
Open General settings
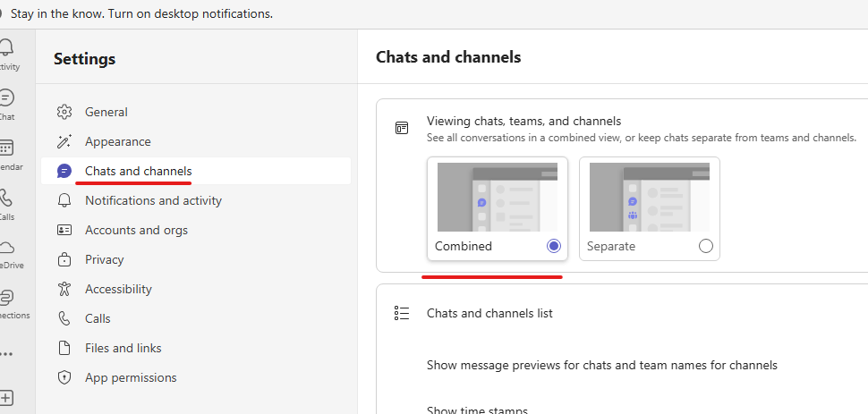(196, 112)
